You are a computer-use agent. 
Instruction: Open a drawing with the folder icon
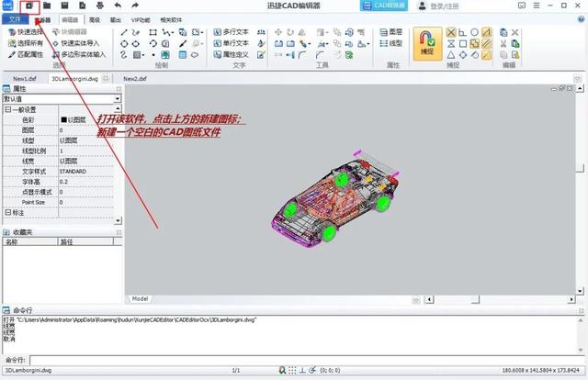tap(47, 6)
